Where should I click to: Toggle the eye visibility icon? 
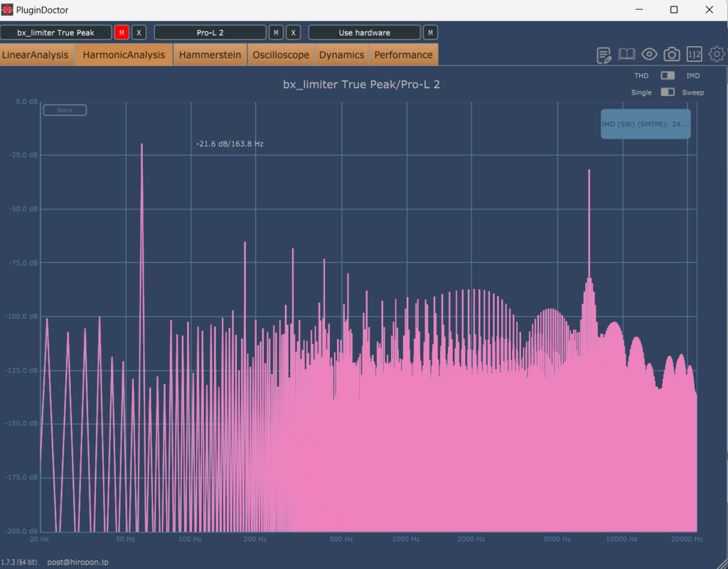pyautogui.click(x=649, y=54)
